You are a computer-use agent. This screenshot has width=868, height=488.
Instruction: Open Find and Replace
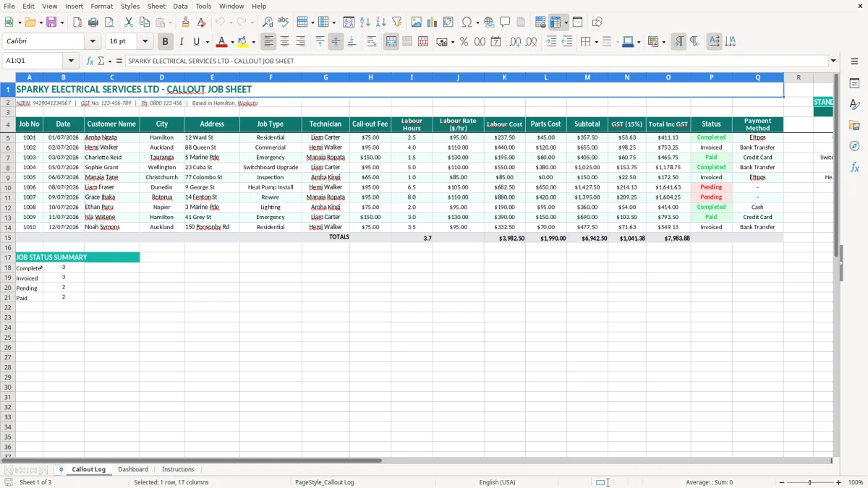click(267, 22)
